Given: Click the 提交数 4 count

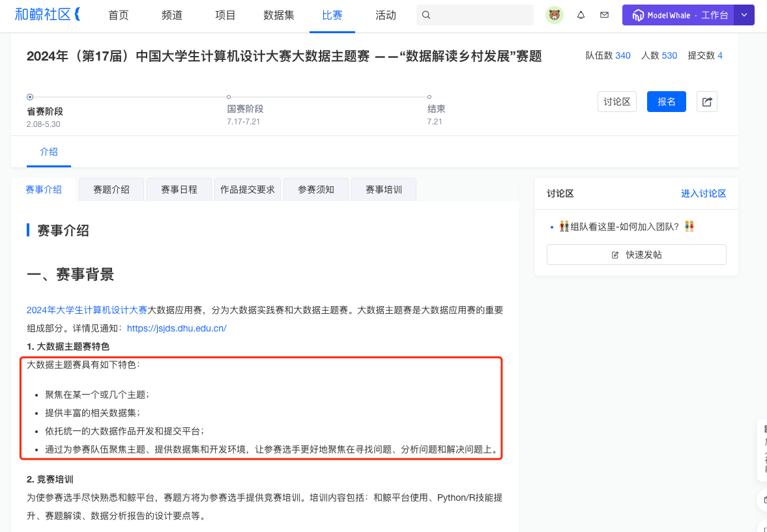Looking at the screenshot, I should point(705,56).
